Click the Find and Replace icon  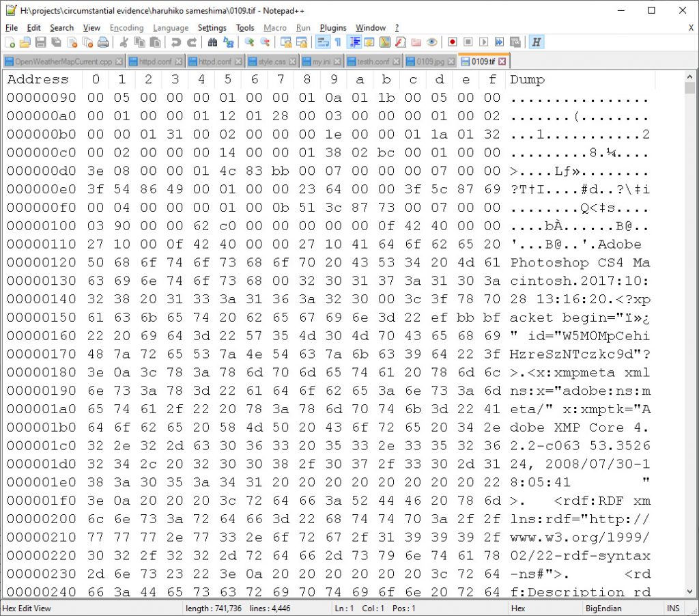[228, 42]
